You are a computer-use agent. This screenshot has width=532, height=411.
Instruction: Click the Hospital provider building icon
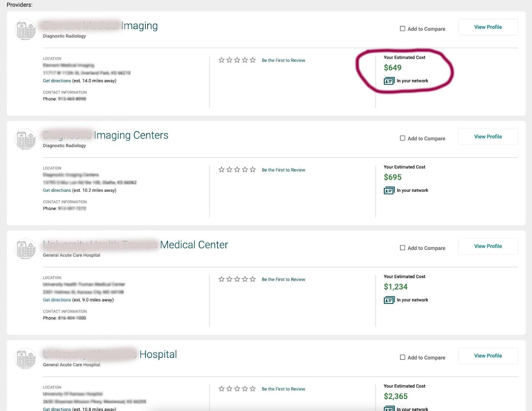(x=26, y=358)
